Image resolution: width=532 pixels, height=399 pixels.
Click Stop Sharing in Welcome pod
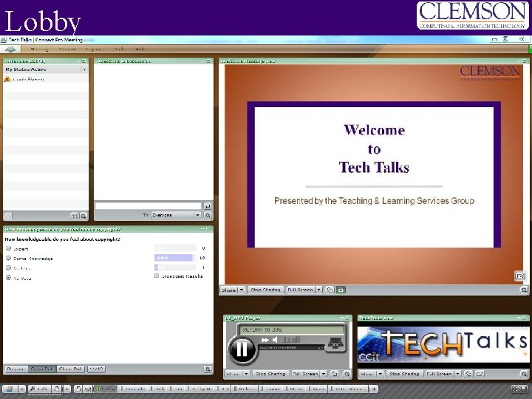[265, 290]
